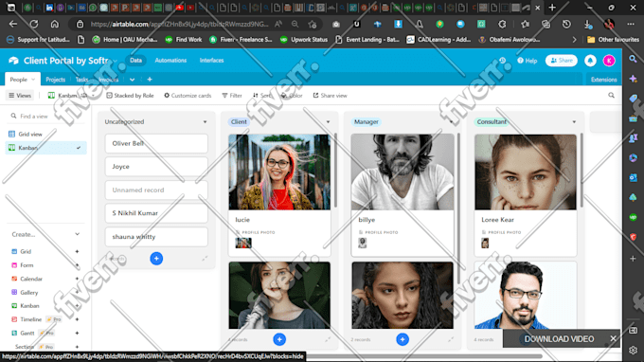This screenshot has width=644, height=362.
Task: Open the shauna whitty card
Action: 156,237
